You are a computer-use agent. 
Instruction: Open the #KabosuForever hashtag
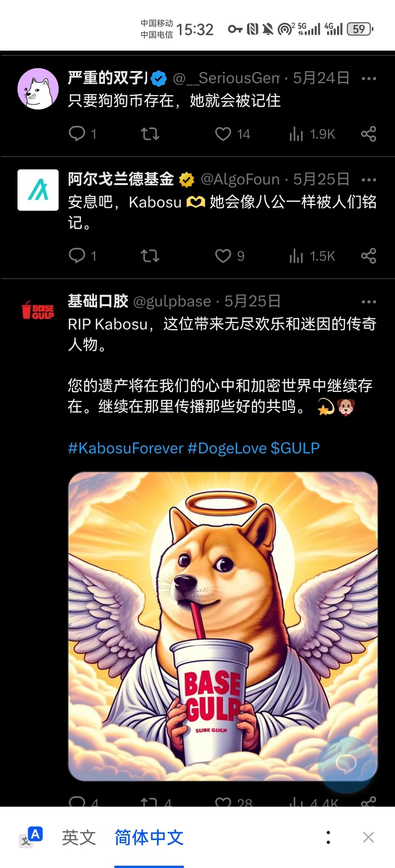[125, 448]
